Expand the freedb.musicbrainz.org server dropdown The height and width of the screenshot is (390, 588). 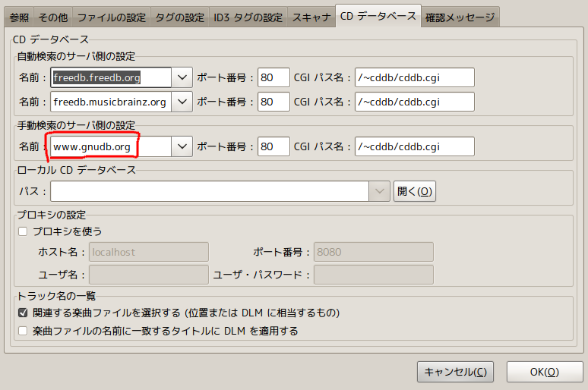coord(182,102)
